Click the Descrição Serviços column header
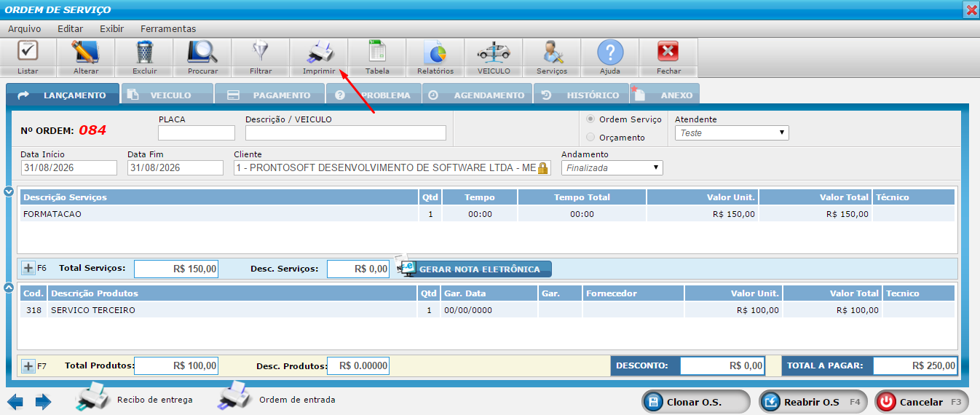The height and width of the screenshot is (415, 980). [219, 197]
